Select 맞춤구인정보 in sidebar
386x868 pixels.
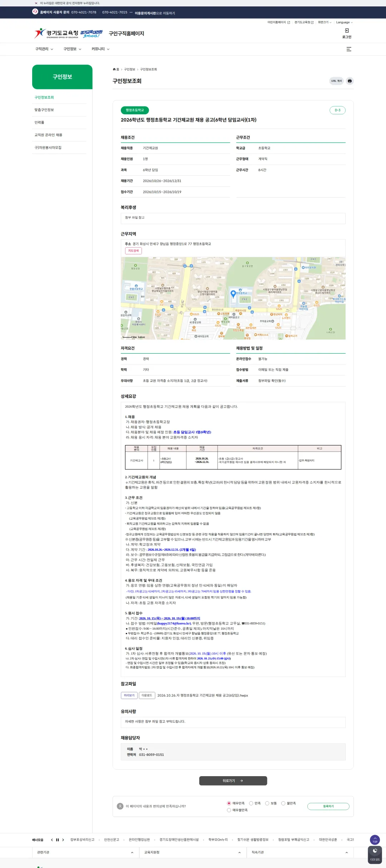[x=44, y=110]
